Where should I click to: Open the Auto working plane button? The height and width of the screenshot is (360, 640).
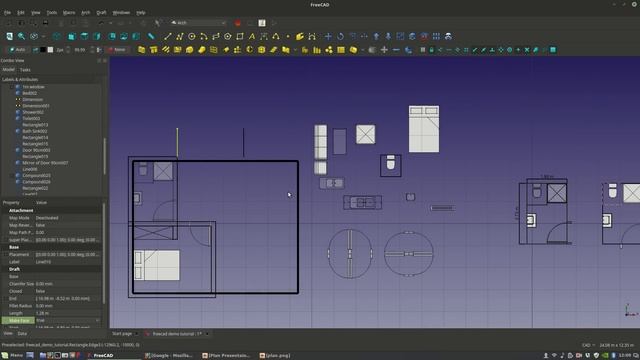pos(17,50)
